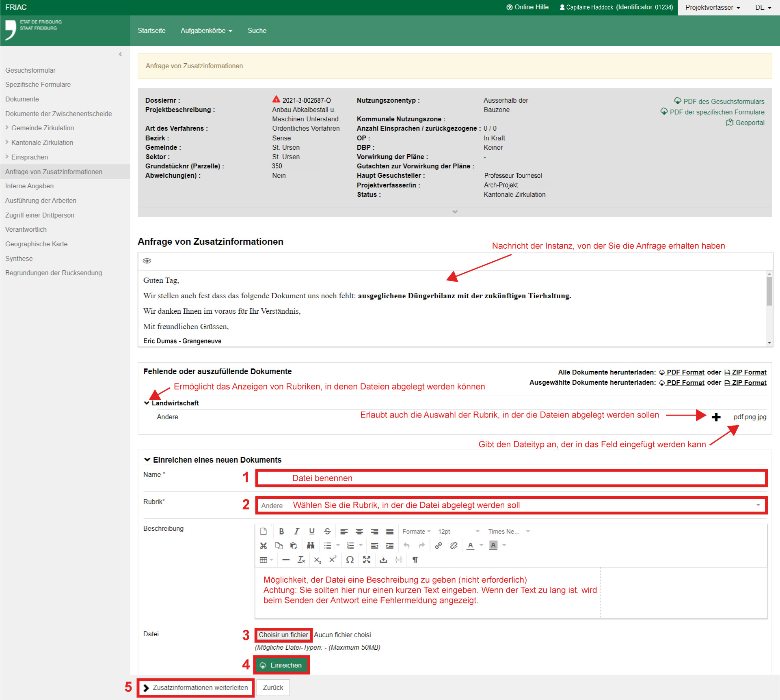Viewport: 780px width, 700px height.
Task: Click Zusatzinformationen weiterleiten button
Action: tap(196, 687)
